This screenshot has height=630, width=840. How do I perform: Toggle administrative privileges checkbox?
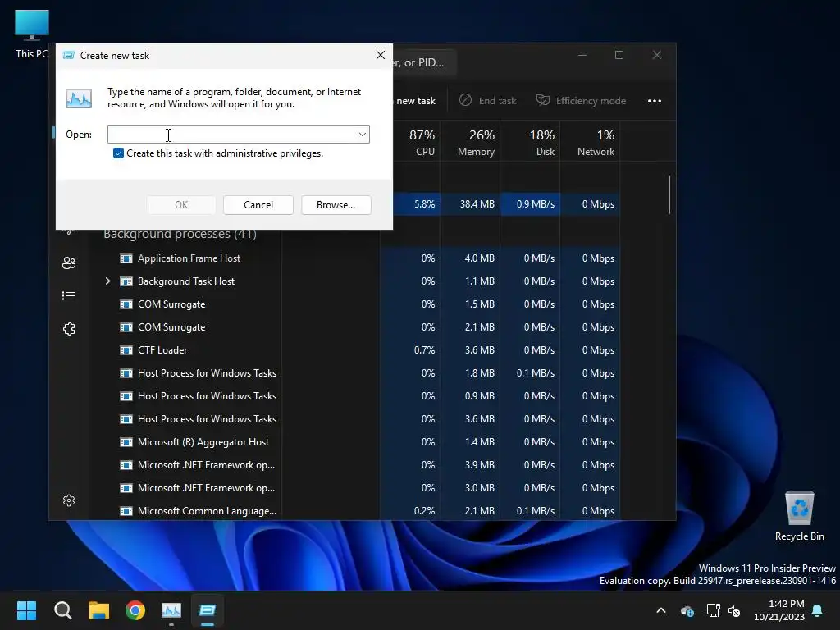118,153
